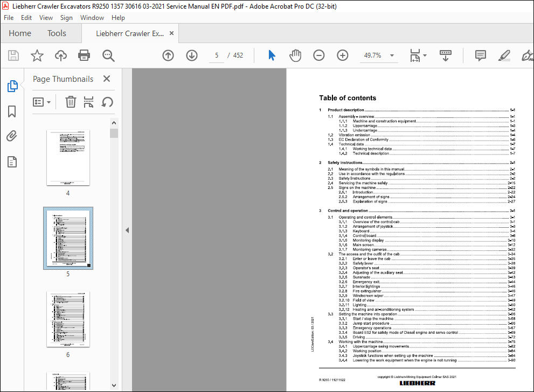
Task: Activate the selection arrow tool
Action: pyautogui.click(x=272, y=55)
